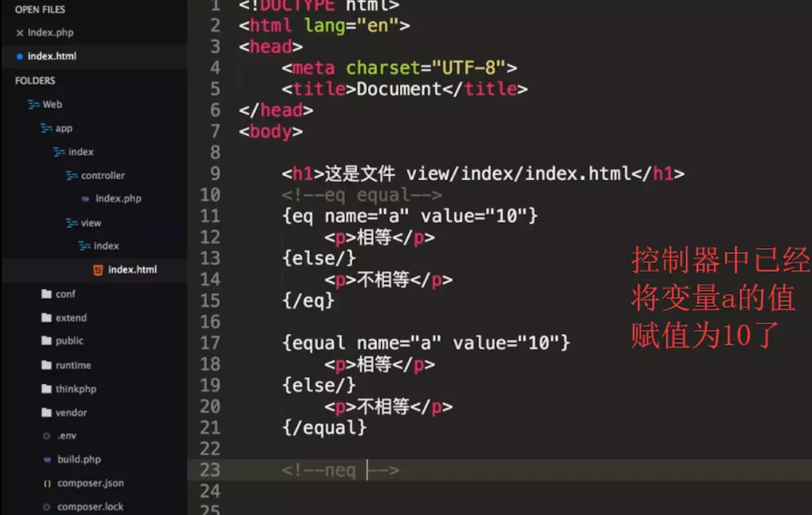Select index.html under OPEN FILES
Screen dimensions: 812x515
pyautogui.click(x=47, y=56)
